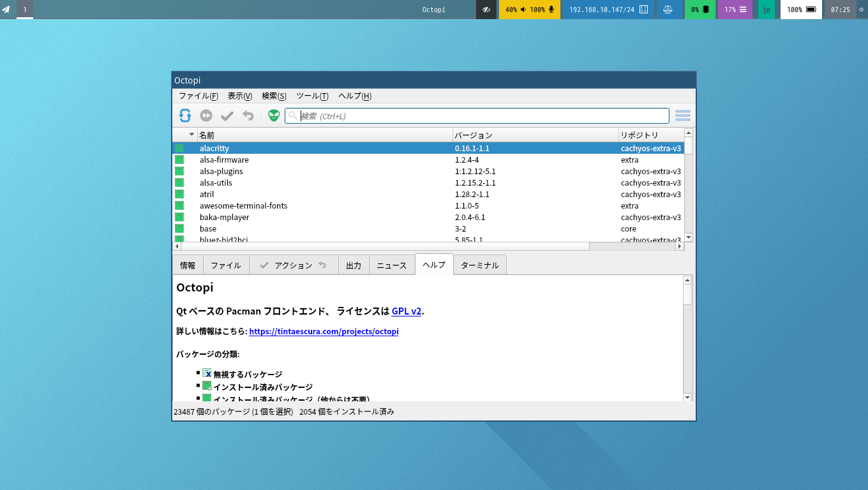Click the undo arrow toolbar icon
The height and width of the screenshot is (490, 868).
(248, 115)
